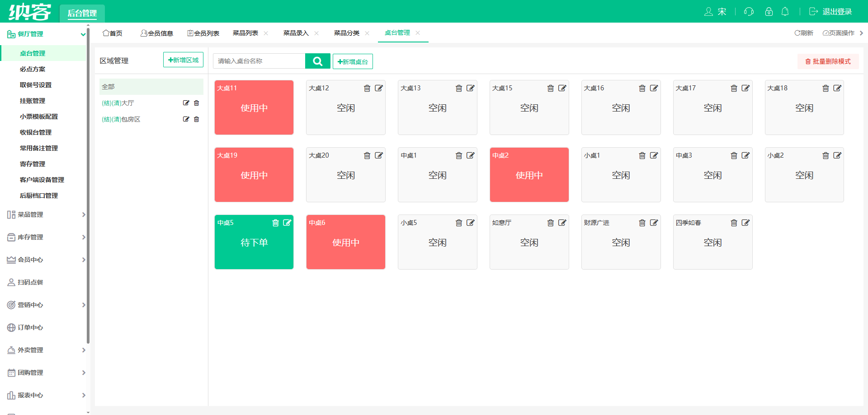Delete table 大桌17 via trash icon
Viewport: 868px width, 415px height.
734,88
